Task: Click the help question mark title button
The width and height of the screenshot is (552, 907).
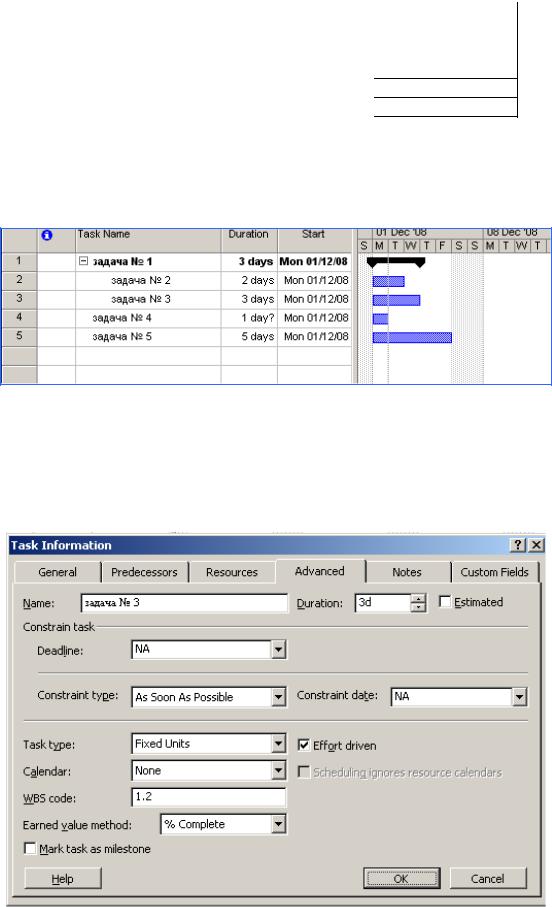Action: pyautogui.click(x=518, y=545)
